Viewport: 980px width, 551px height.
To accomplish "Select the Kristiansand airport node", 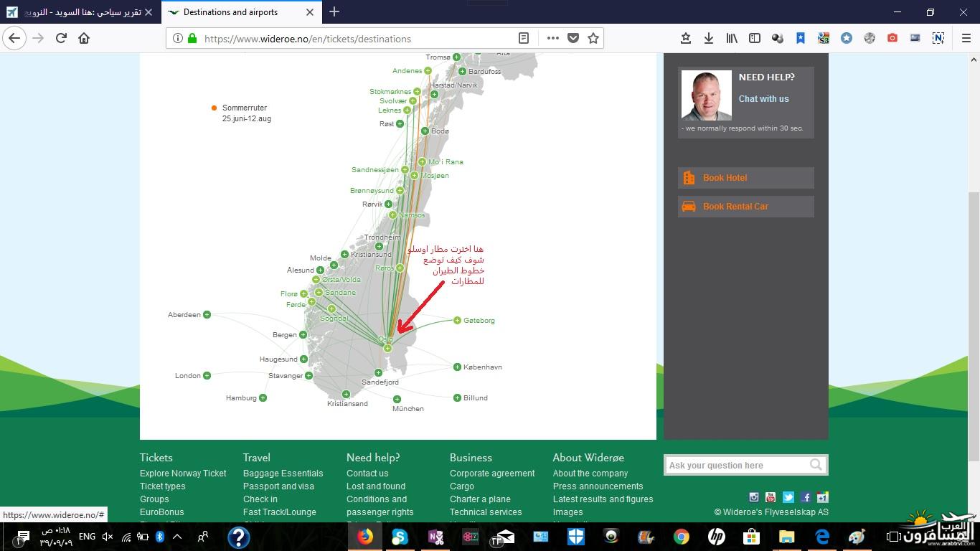I will point(346,394).
